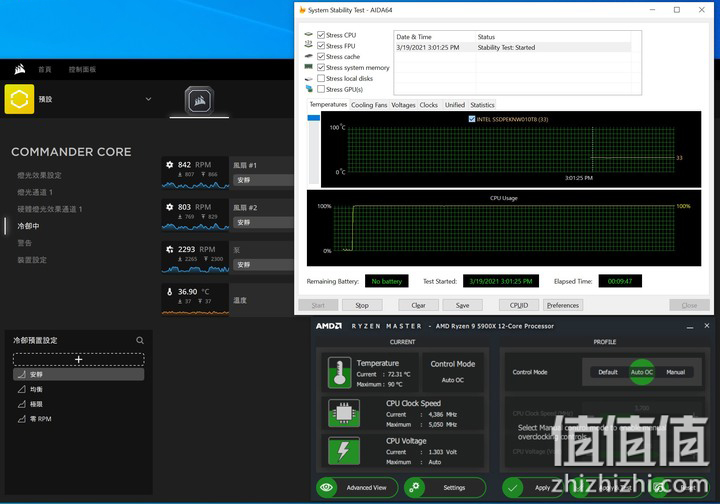Click the Corsair sails logo in iCUE header
Viewport: 720px width, 504px height.
click(19, 69)
